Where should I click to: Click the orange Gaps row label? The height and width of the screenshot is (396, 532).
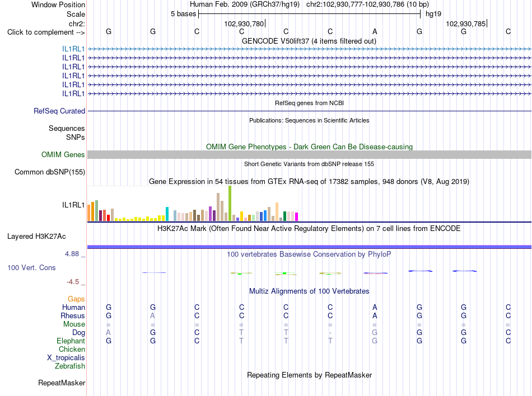pos(76,299)
